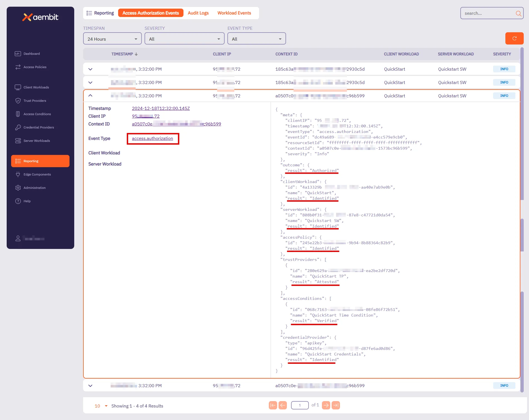Open the Timespan 24 Hours dropdown
The width and height of the screenshot is (529, 420).
click(112, 39)
